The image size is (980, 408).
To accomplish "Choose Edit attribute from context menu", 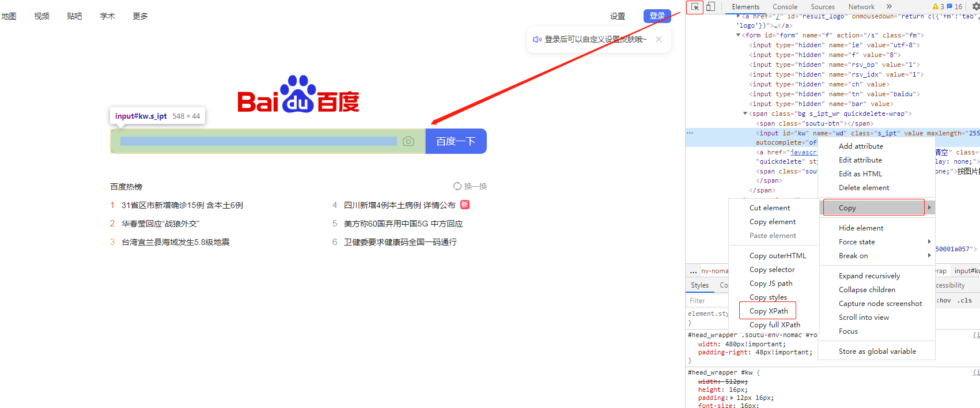I will tap(860, 160).
